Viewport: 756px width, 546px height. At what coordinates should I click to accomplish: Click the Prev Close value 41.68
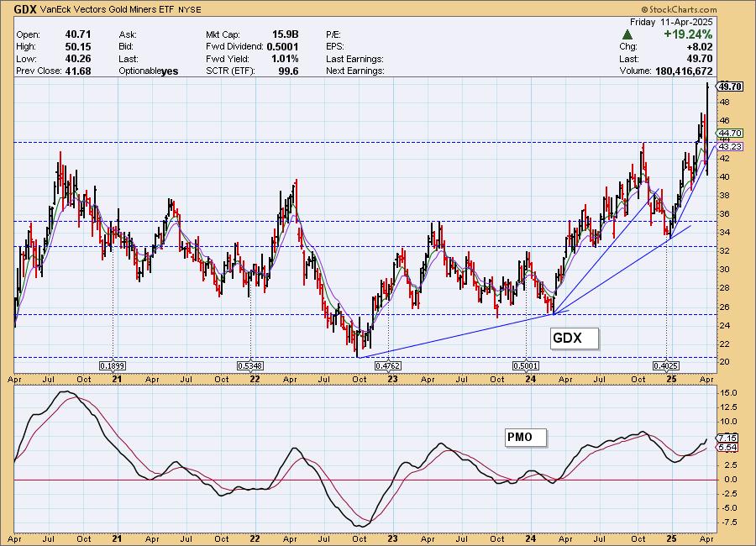pyautogui.click(x=78, y=71)
